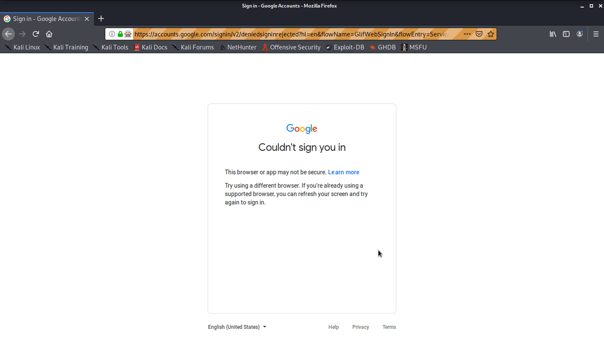The image size is (604, 364).
Task: Click the Google logo
Action: 302,129
